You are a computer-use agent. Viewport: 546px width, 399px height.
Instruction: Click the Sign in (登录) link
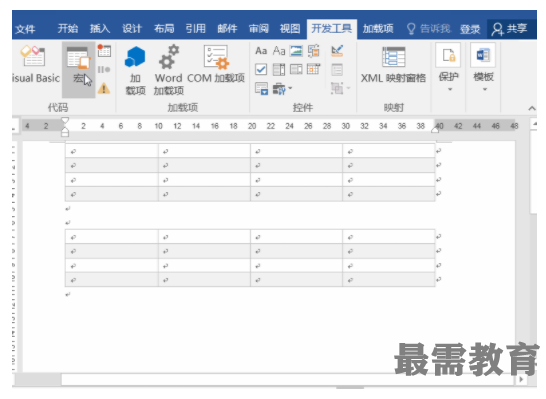pos(470,29)
